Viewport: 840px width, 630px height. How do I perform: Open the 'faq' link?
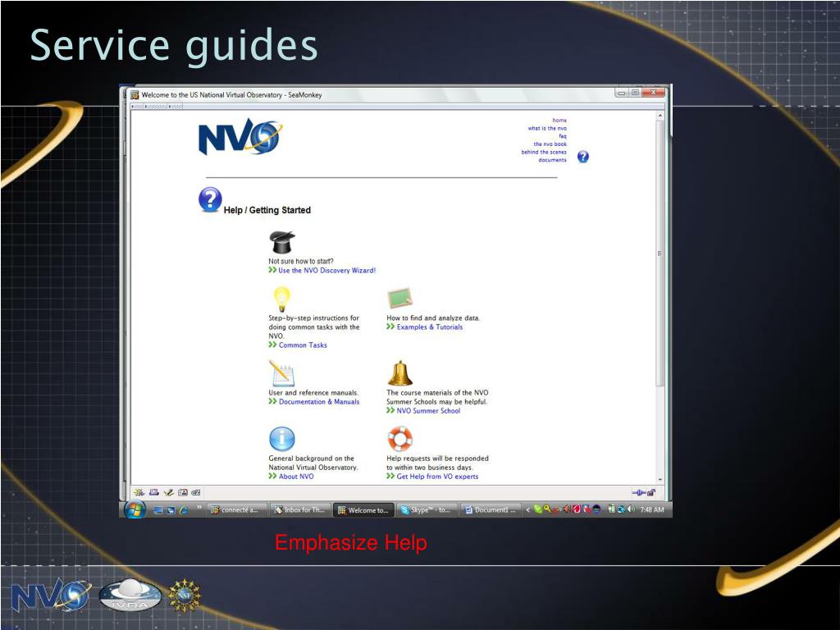click(x=563, y=136)
